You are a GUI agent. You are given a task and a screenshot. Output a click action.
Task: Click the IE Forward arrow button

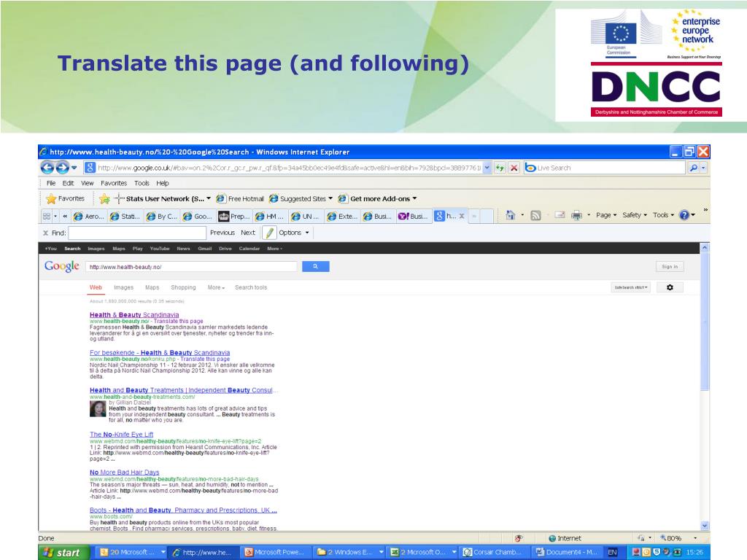pos(63,168)
